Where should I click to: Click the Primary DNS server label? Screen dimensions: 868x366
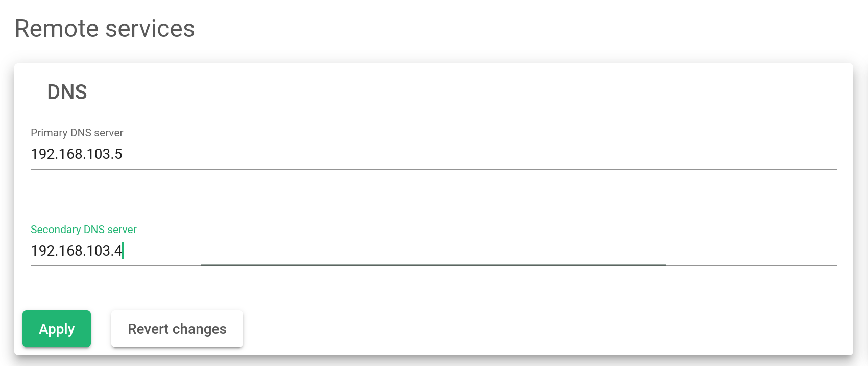click(77, 133)
